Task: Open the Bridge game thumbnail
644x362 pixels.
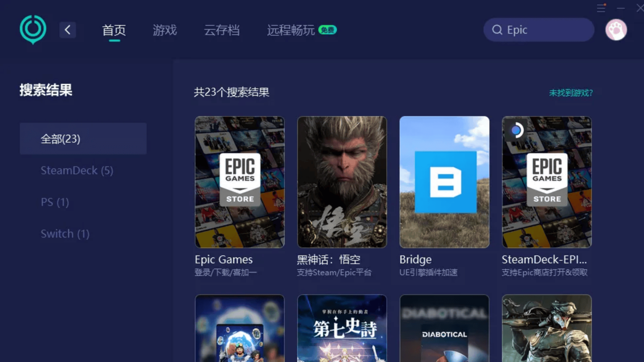Action: click(444, 182)
